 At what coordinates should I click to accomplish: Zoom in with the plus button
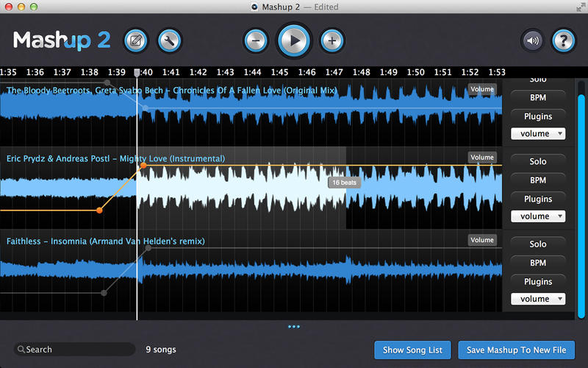[x=332, y=40]
